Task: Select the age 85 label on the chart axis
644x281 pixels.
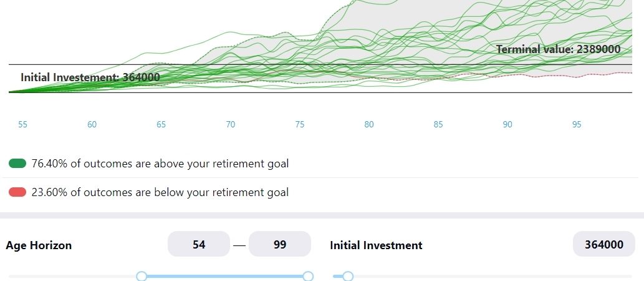Action: tap(438, 125)
